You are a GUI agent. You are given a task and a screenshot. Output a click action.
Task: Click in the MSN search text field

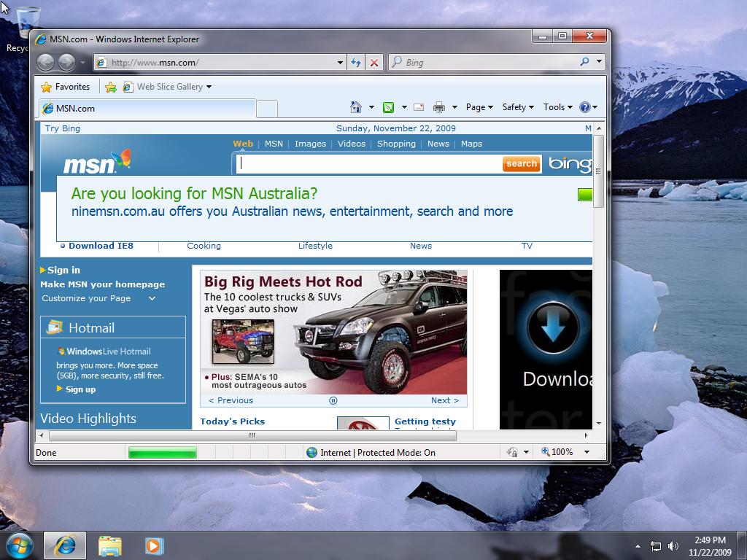368,164
